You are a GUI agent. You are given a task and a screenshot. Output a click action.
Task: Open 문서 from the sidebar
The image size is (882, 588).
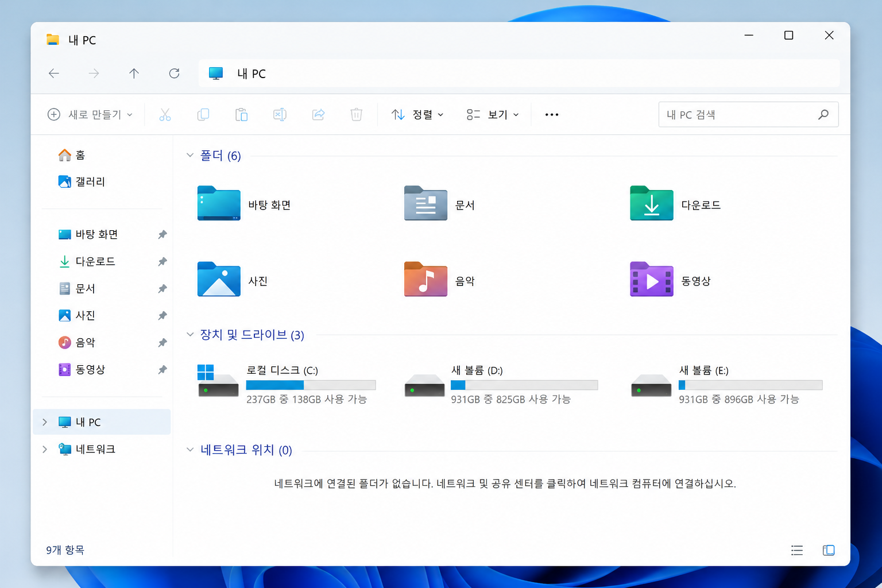(x=77, y=288)
